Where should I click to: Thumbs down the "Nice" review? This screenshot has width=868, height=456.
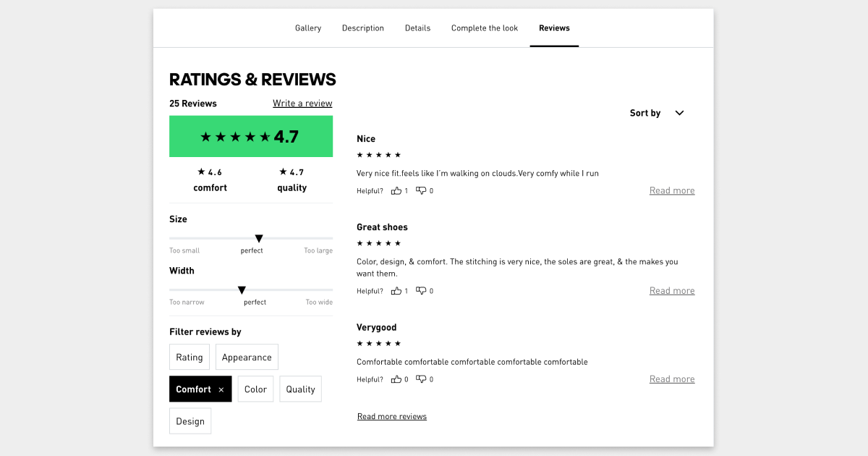(421, 191)
